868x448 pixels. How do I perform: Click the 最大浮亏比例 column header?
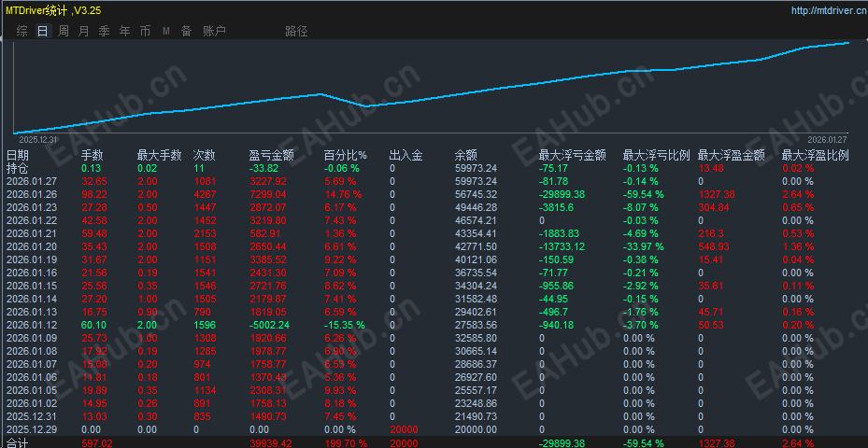tap(657, 156)
